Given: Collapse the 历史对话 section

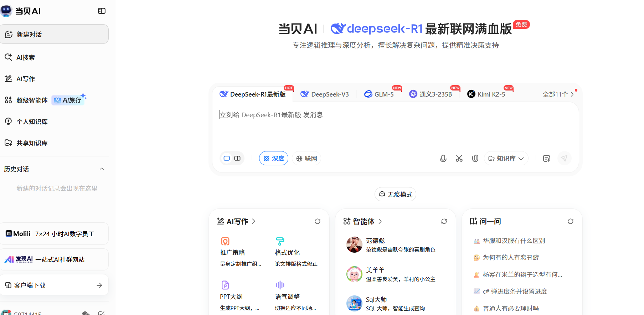Looking at the screenshot, I should click(102, 169).
